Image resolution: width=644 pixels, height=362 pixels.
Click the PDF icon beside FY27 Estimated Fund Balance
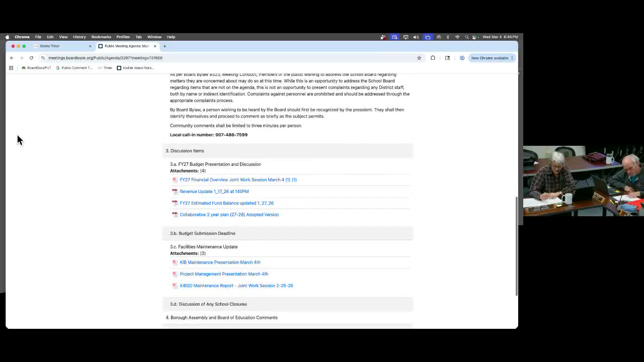click(175, 203)
